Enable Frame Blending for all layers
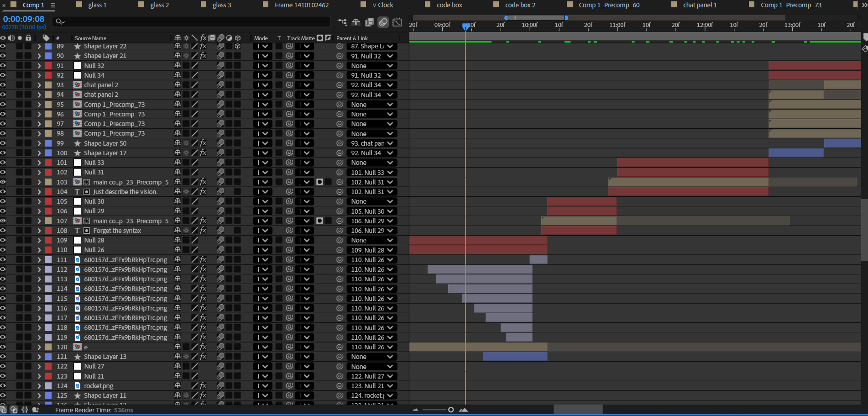 [370, 22]
